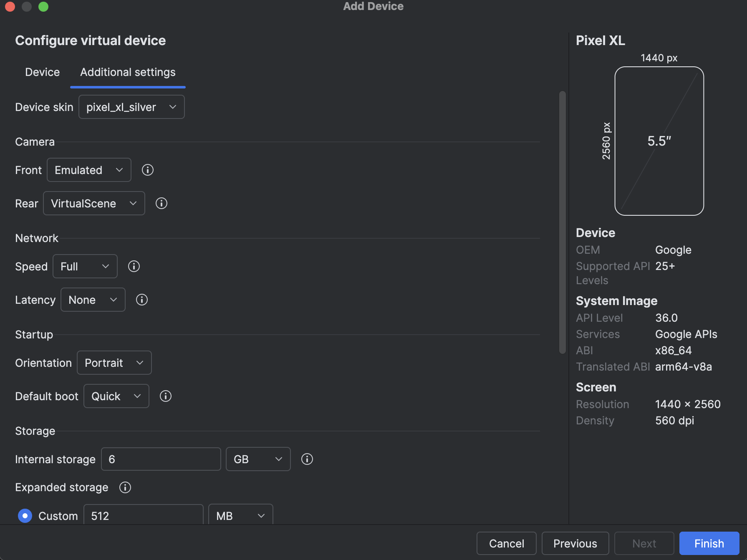Show info for Rear camera setting
747x560 pixels.
[162, 203]
